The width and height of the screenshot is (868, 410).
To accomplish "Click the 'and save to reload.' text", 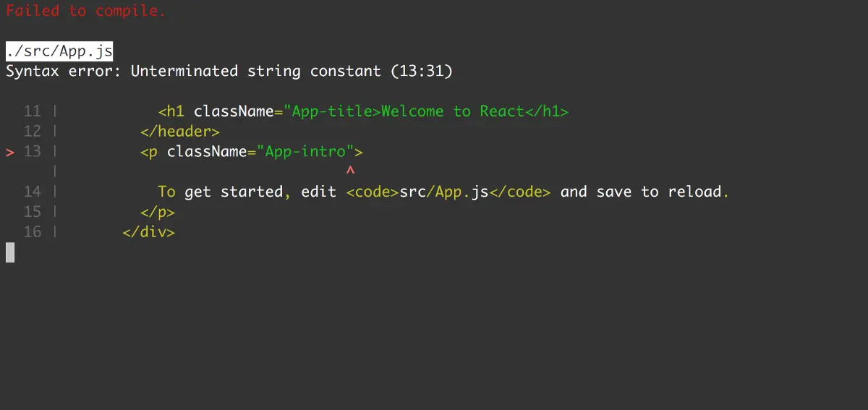I will point(644,192).
